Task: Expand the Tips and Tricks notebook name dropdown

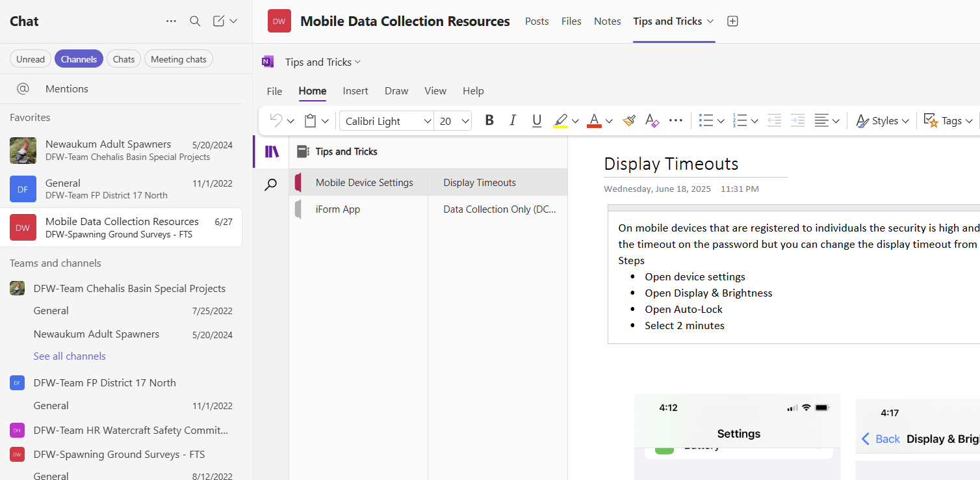Action: click(357, 62)
